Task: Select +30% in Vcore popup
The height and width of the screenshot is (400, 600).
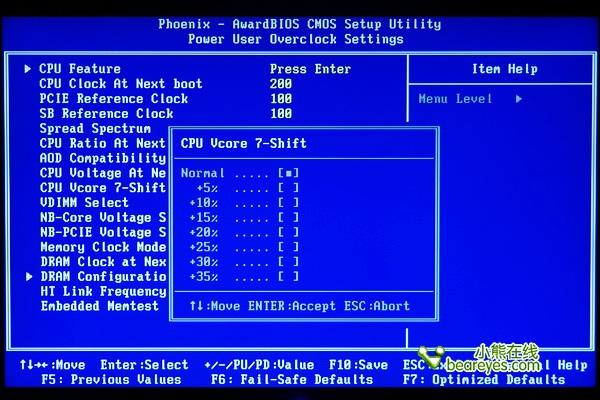Action: point(289,262)
